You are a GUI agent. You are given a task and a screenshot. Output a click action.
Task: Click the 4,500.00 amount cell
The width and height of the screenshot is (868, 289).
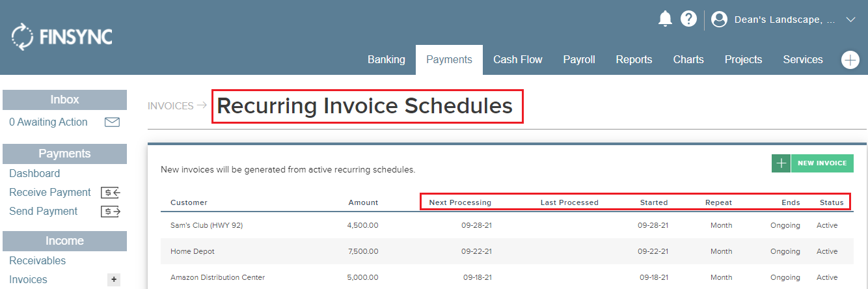362,225
